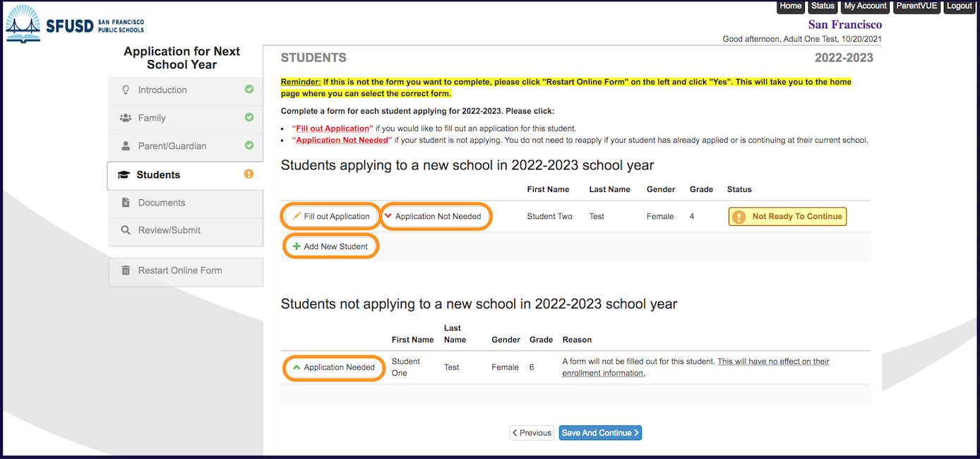Select Fill out Application for Student Two
This screenshot has width=980, height=459.
pos(331,217)
